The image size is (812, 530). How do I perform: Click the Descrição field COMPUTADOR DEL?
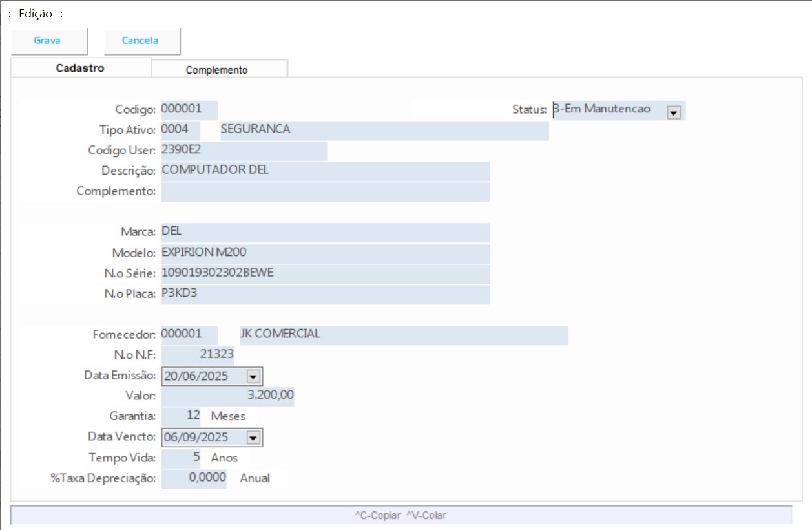[324, 171]
